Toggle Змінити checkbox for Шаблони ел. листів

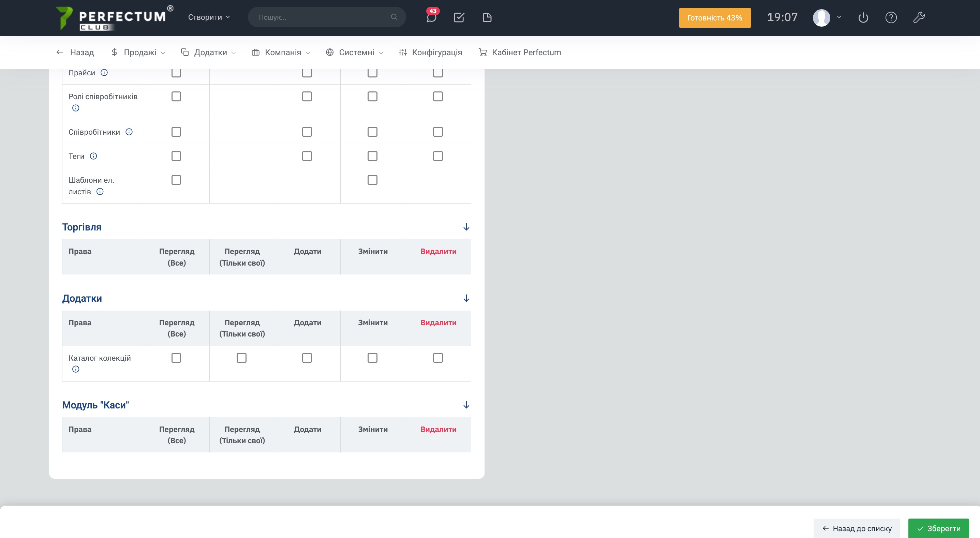coord(372,180)
